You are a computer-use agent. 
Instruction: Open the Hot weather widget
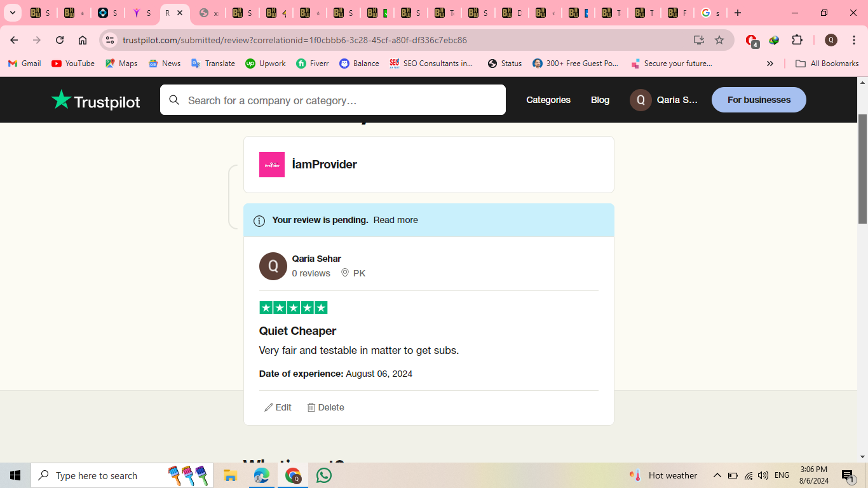pos(663,475)
